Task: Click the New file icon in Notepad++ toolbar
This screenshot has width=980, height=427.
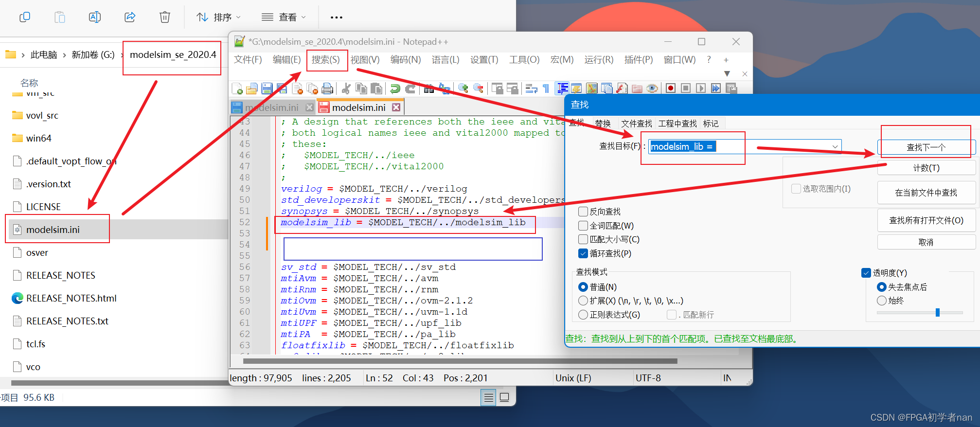Action: [237, 89]
